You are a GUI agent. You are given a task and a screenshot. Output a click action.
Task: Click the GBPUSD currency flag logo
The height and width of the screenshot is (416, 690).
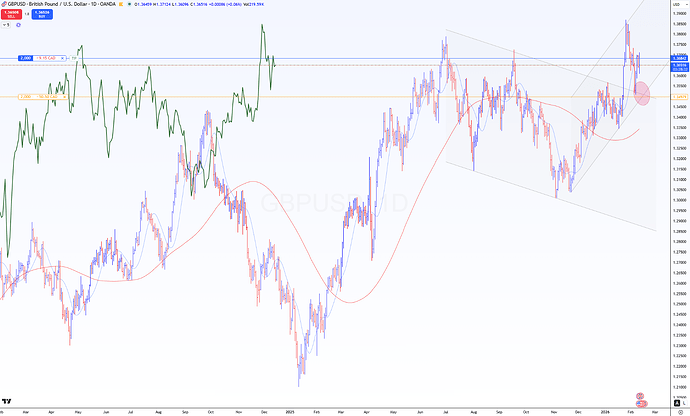pyautogui.click(x=4, y=4)
